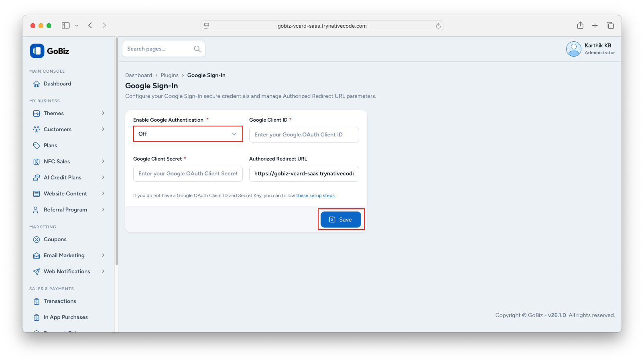Reload the page with the refresh icon
This screenshot has width=644, height=362.
coord(438,26)
